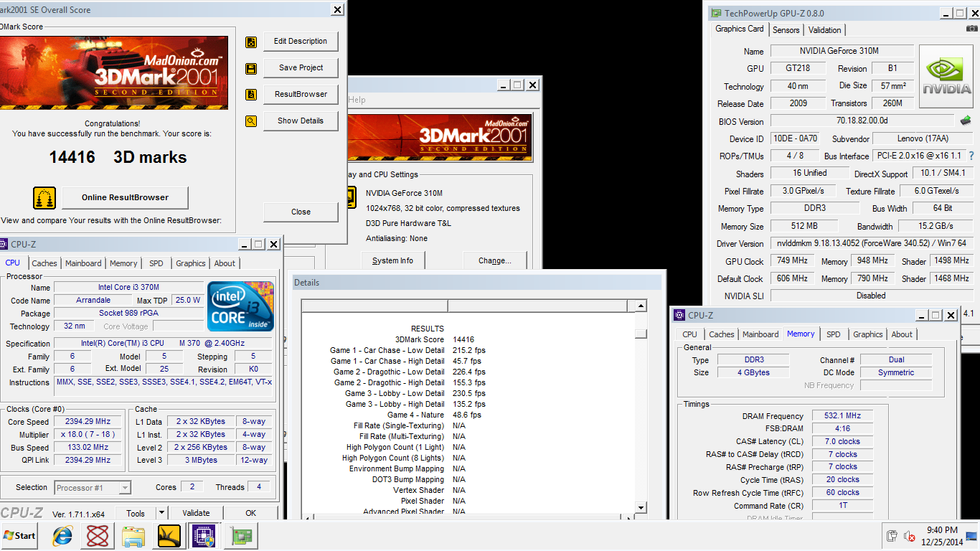Click the Tools button in CPU-Z
The width and height of the screenshot is (980, 551).
point(136,513)
